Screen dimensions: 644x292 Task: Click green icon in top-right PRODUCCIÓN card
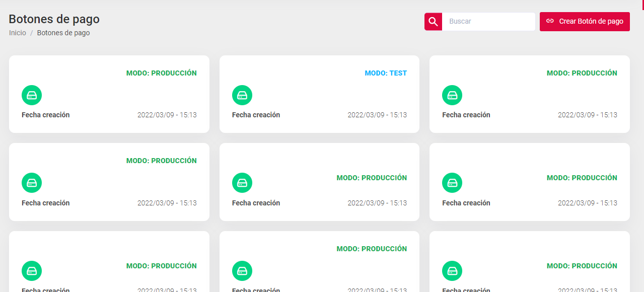point(452,95)
